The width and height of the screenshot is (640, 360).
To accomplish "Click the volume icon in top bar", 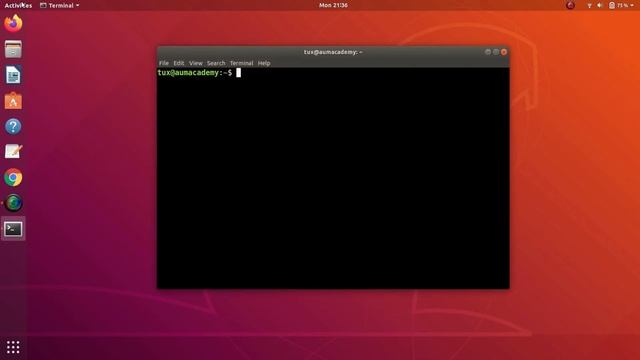I will (600, 5).
